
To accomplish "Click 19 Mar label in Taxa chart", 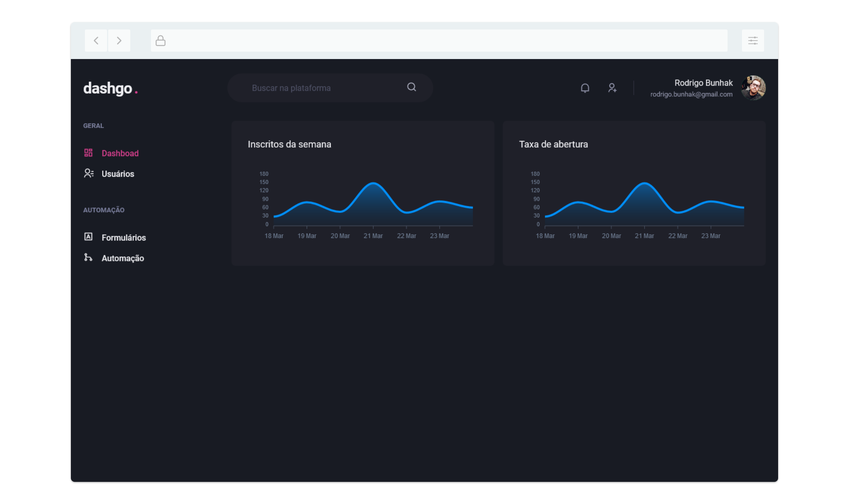I will tap(578, 236).
